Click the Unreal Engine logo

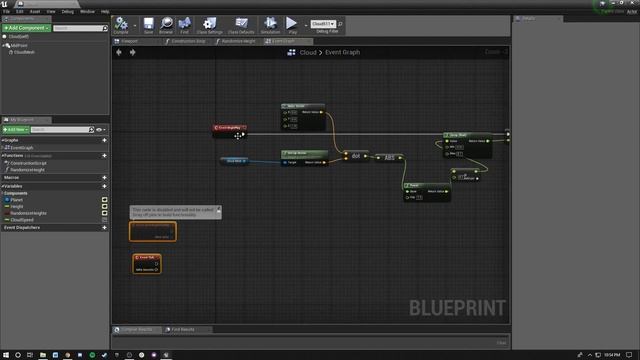coord(4,4)
